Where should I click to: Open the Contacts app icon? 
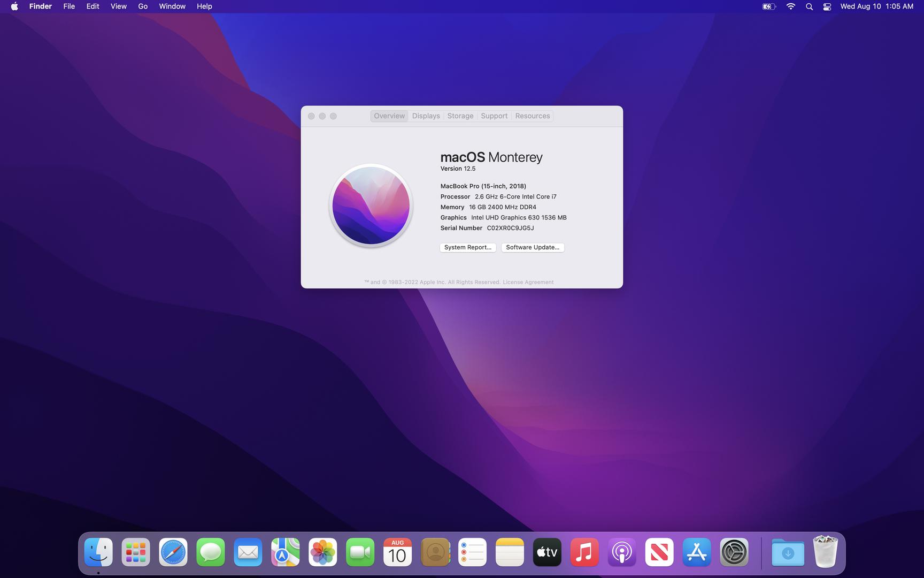coord(435,552)
